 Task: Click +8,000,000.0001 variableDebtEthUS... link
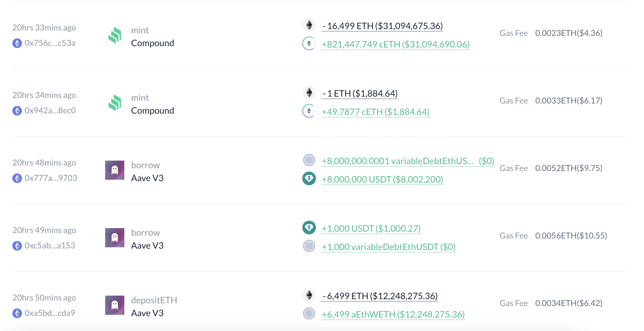click(x=397, y=161)
